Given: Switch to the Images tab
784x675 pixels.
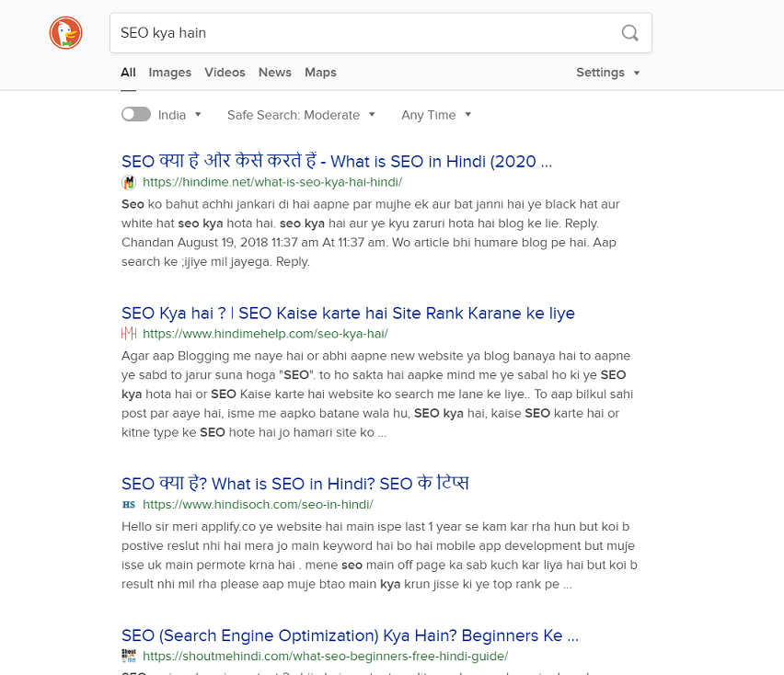Looking at the screenshot, I should tap(170, 73).
